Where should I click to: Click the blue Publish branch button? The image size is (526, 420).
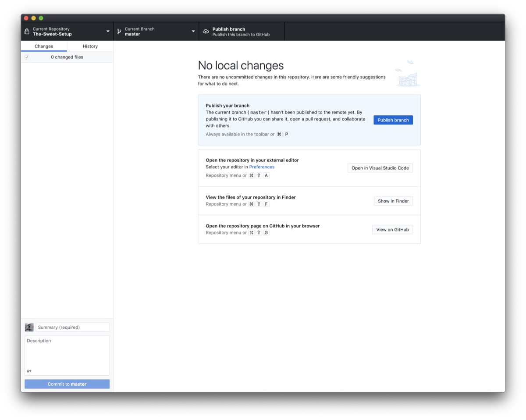tap(393, 120)
